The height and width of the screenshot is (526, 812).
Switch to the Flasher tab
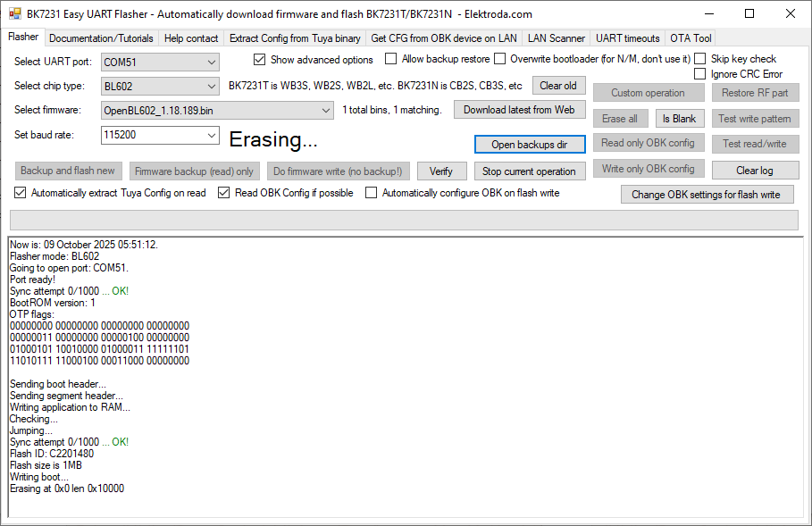pos(23,37)
